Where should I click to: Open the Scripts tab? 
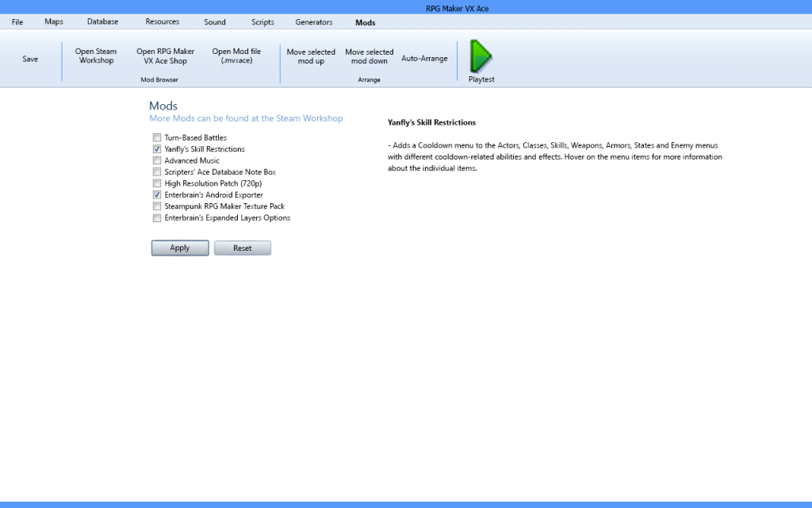tap(262, 22)
